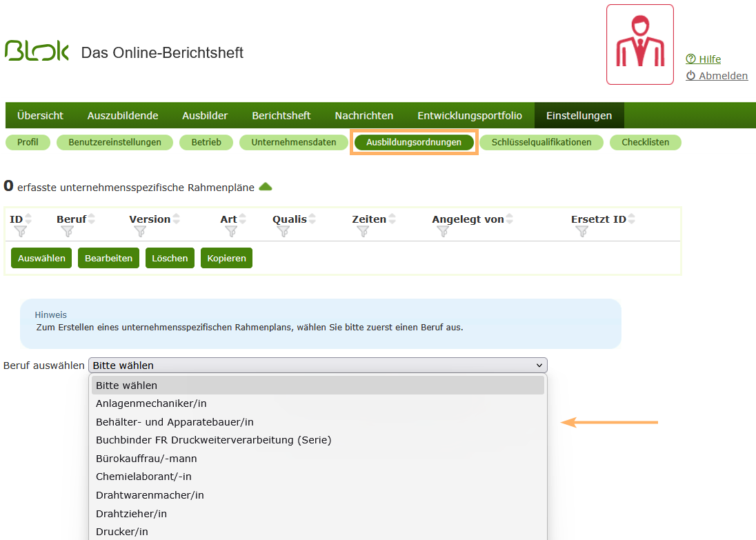Open the Übersicht menu

pos(40,116)
